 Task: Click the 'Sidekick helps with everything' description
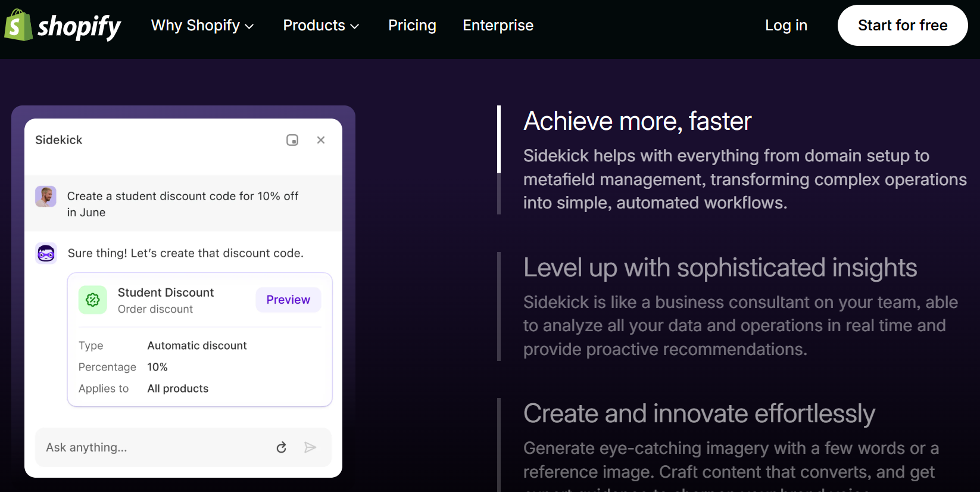pos(745,179)
